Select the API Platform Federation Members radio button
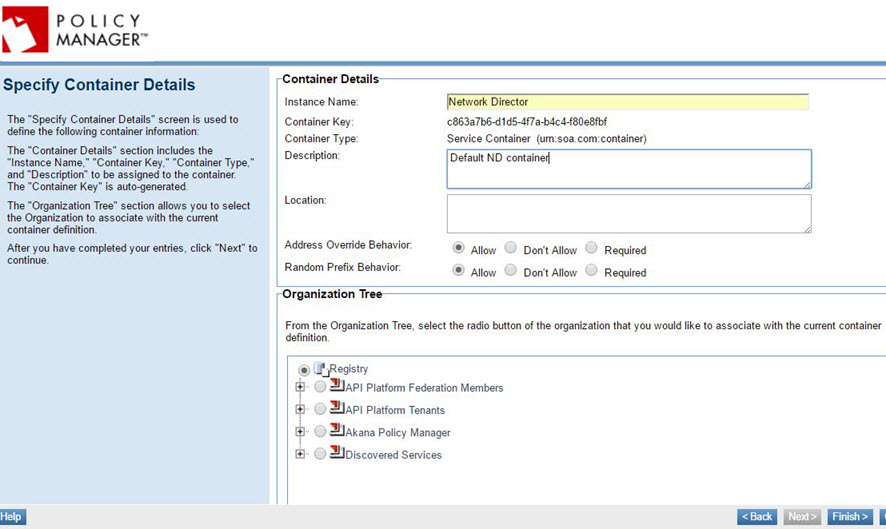886x529 pixels. pos(320,387)
